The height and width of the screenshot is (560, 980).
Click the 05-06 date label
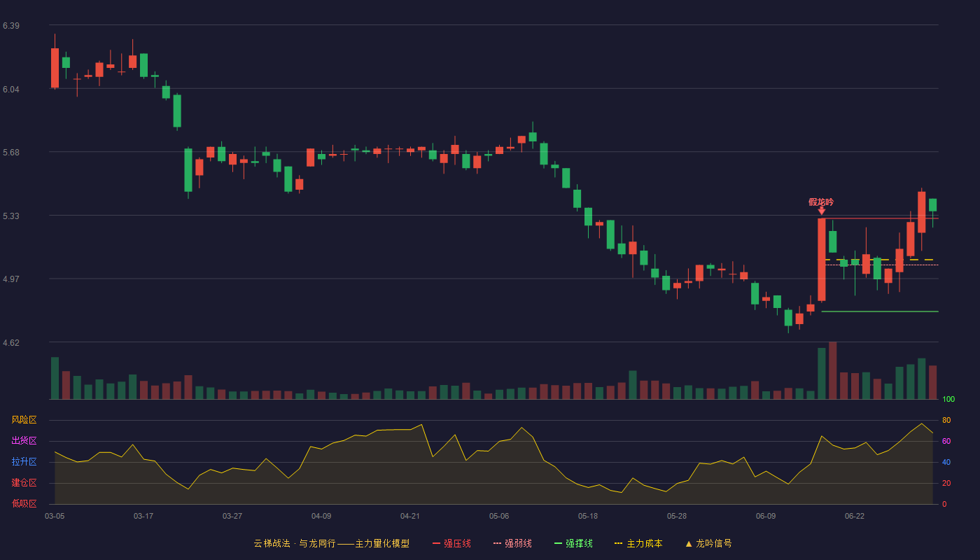[499, 516]
